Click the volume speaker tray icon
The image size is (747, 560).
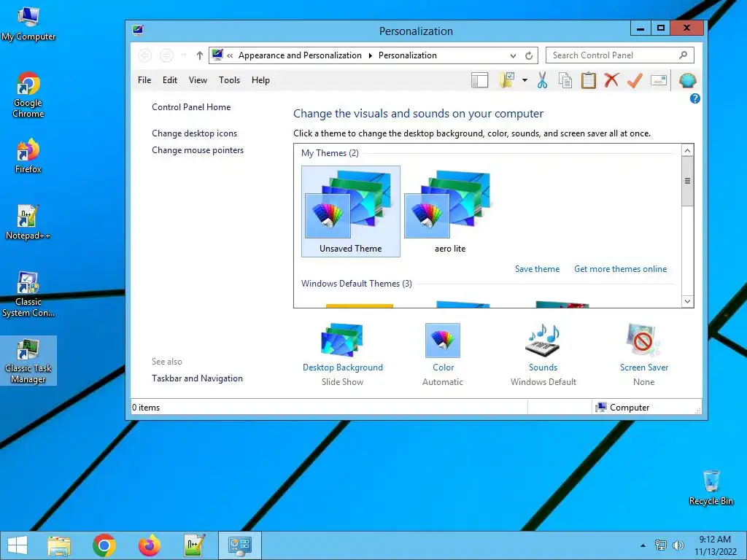(x=678, y=545)
